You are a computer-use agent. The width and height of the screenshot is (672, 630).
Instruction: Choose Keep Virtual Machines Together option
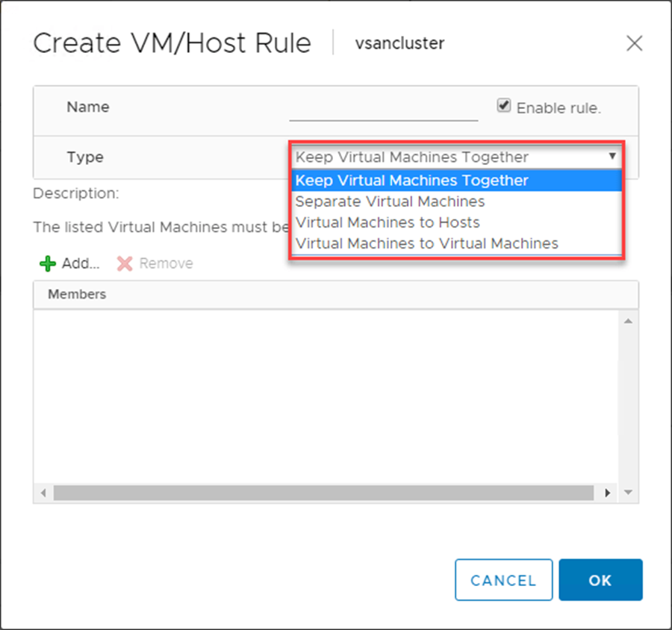(x=412, y=181)
